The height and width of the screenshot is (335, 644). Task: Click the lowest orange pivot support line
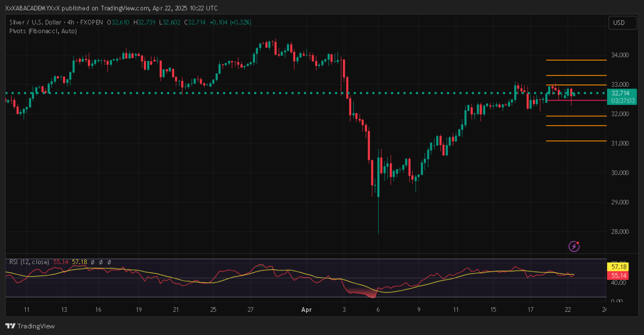pyautogui.click(x=576, y=141)
